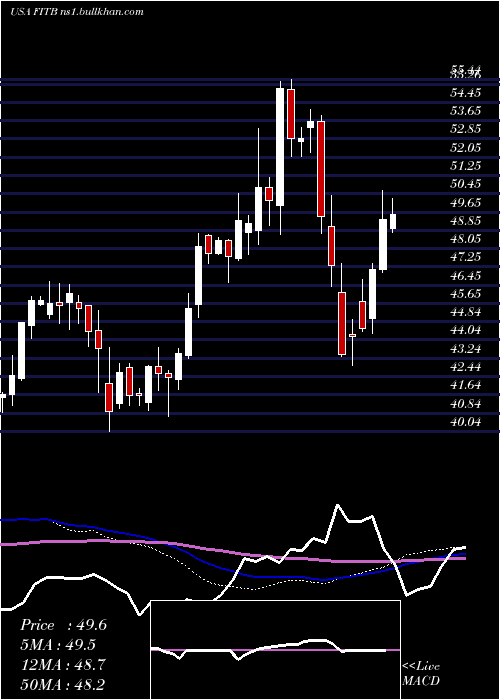Click the 52.85 price axis label
The width and height of the screenshot is (500, 700).
point(465,129)
